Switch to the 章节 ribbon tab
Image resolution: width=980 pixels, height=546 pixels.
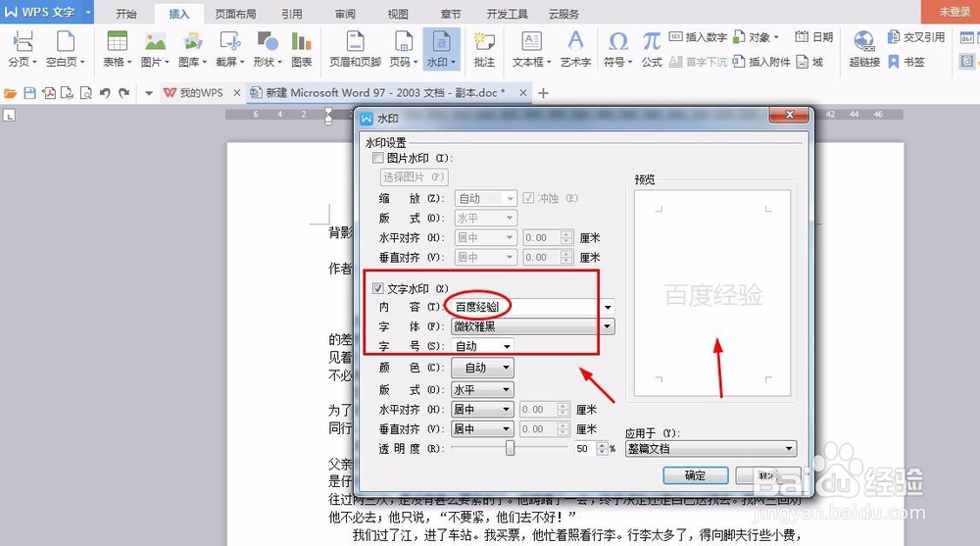[451, 14]
